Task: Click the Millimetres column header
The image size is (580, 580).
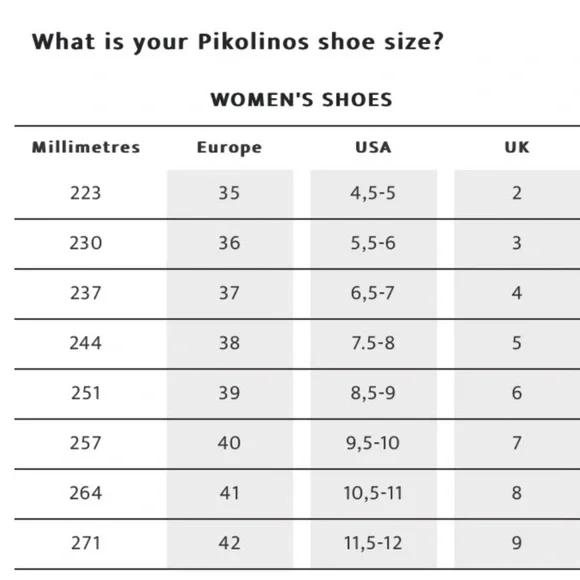Action: [86, 147]
